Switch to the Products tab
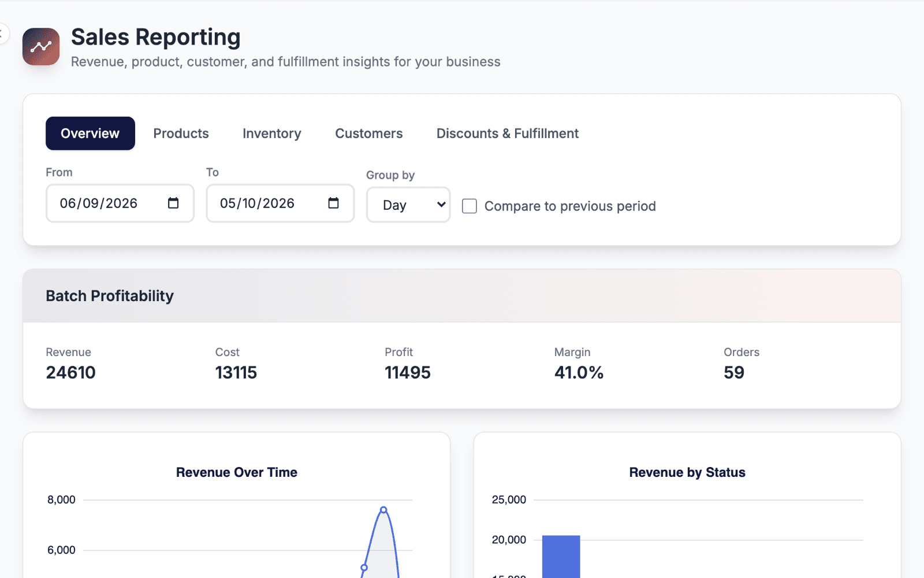The image size is (924, 578). pos(181,134)
